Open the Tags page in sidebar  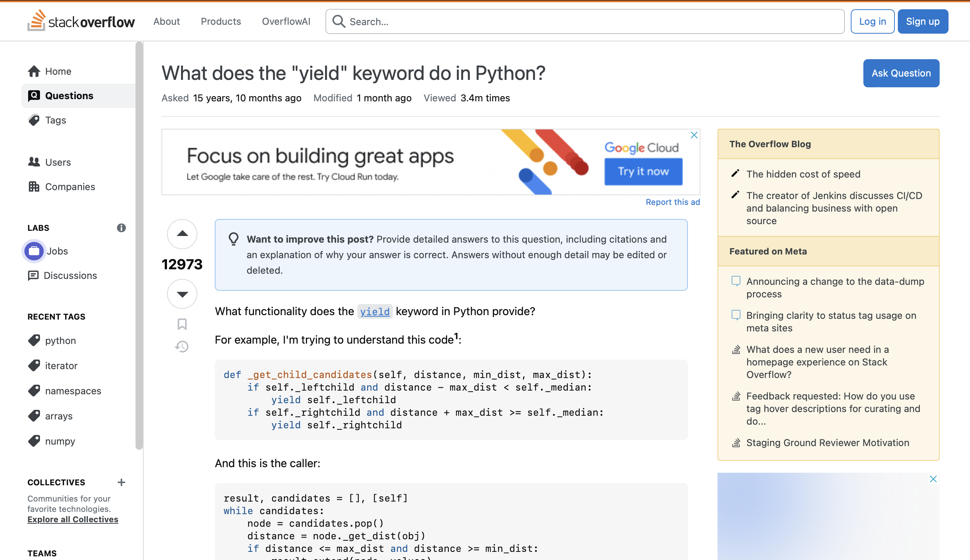56,120
